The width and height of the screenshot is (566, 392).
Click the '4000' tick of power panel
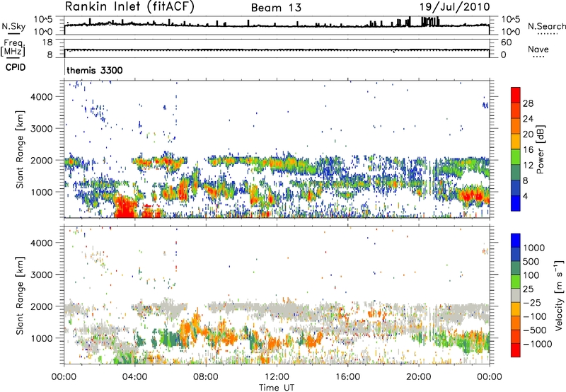pos(42,97)
